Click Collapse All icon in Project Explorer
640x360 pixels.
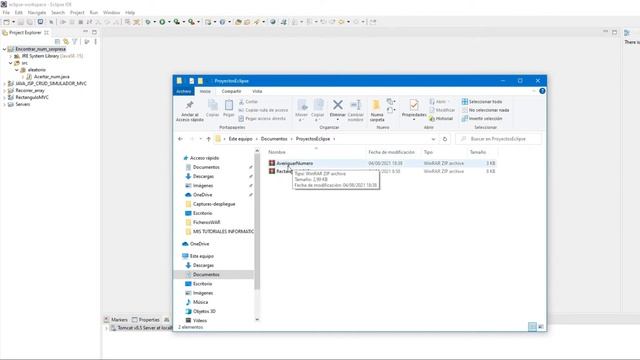click(57, 42)
